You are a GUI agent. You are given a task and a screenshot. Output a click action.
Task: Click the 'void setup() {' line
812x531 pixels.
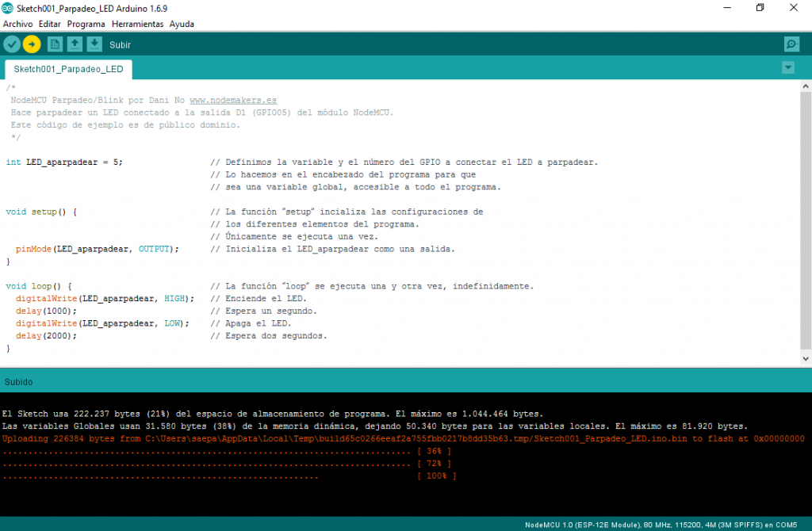pyautogui.click(x=41, y=212)
